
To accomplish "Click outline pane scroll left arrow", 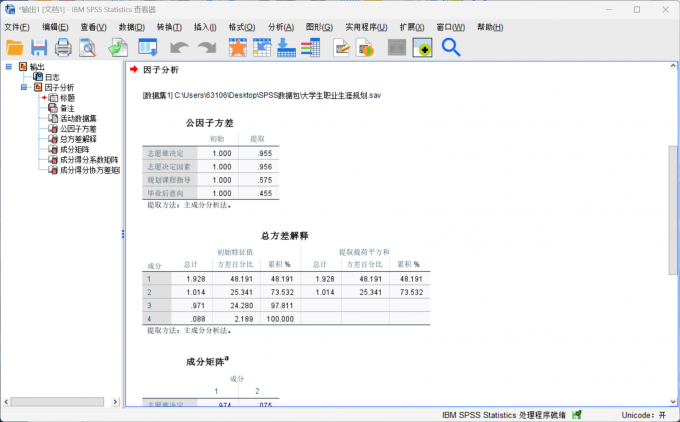I will 6,402.
